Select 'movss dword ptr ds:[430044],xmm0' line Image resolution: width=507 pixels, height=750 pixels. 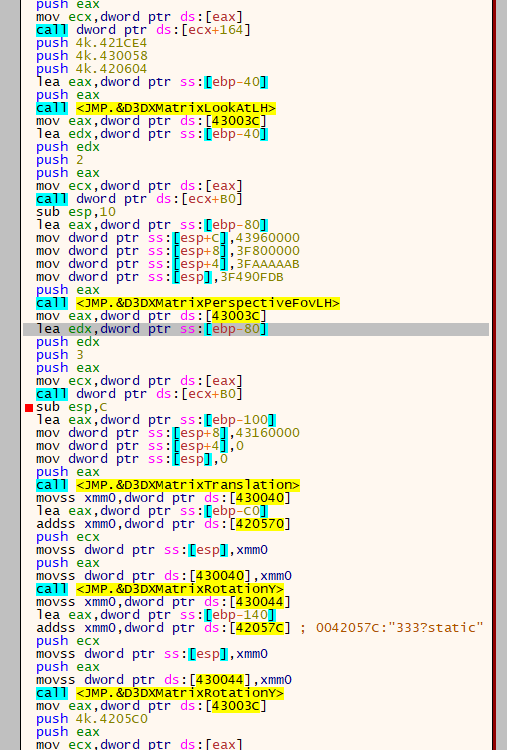[x=164, y=680]
